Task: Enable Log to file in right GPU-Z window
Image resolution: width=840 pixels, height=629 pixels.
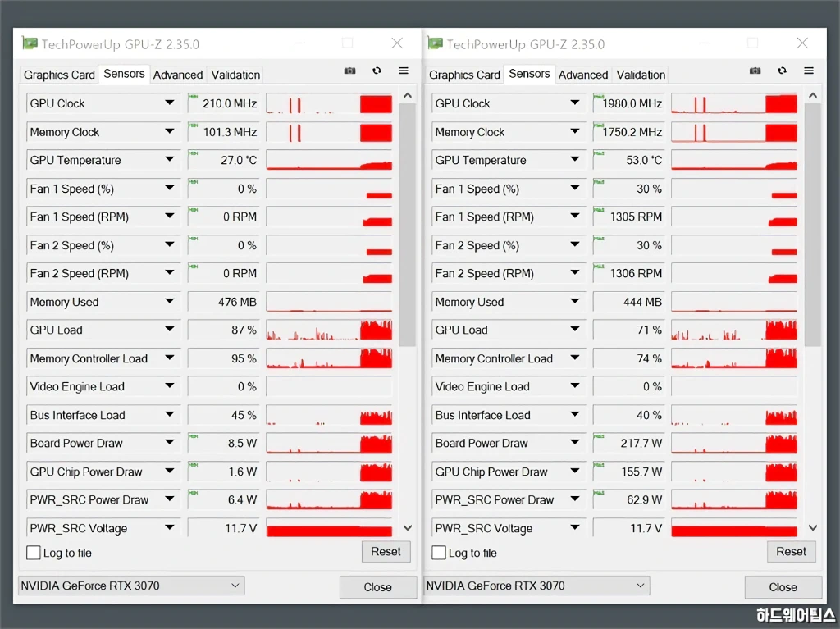Action: pyautogui.click(x=439, y=553)
